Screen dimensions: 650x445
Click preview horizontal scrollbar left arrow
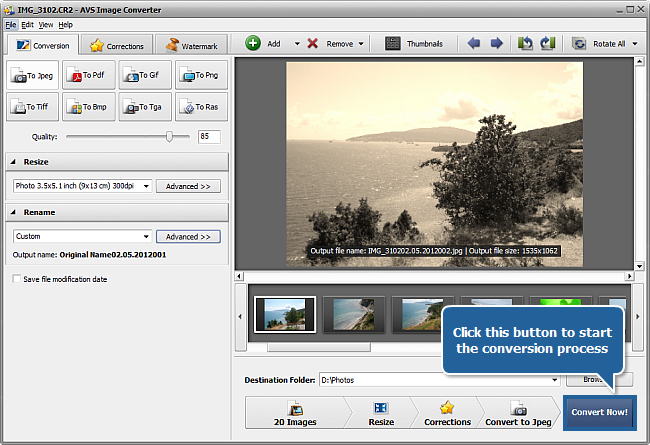tap(239, 276)
